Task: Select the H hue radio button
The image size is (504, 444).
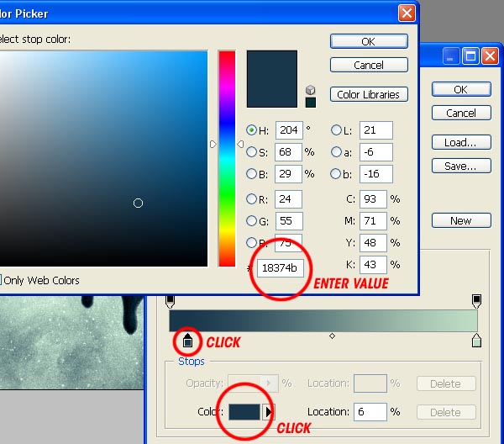Action: point(251,130)
